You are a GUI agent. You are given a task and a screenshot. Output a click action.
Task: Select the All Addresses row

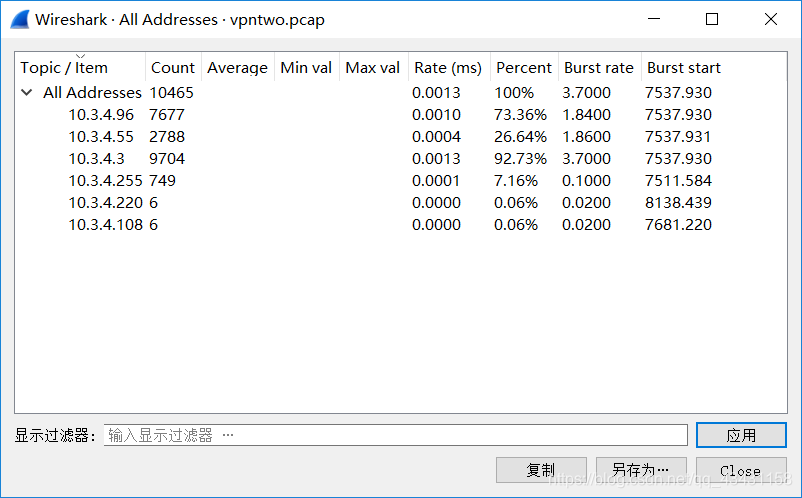coord(400,93)
